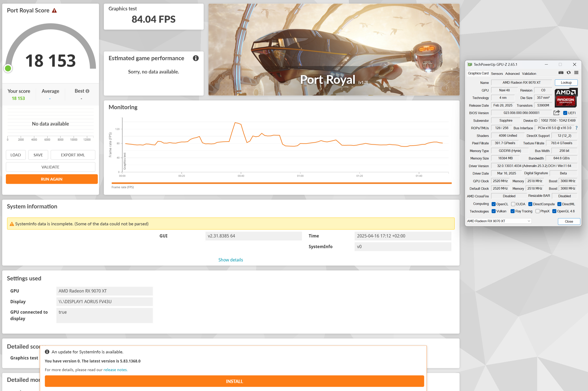The height and width of the screenshot is (391, 588).
Task: Open the GPU-Z hamburger menu icon
Action: (x=576, y=73)
